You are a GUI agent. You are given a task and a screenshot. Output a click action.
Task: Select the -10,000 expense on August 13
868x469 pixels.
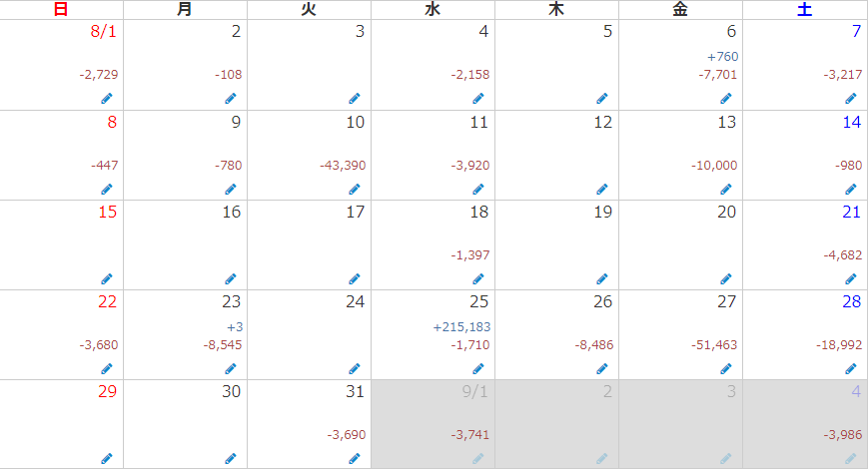[x=714, y=165]
